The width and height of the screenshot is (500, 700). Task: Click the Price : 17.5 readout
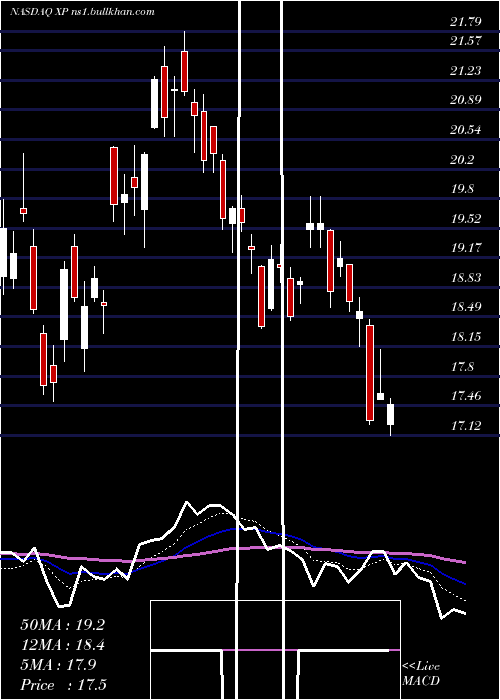point(63,685)
